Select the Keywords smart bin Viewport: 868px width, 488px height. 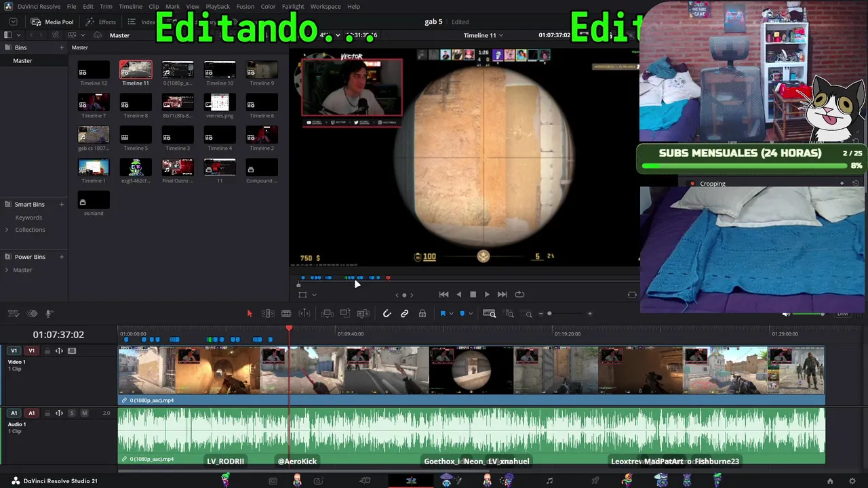click(x=28, y=218)
